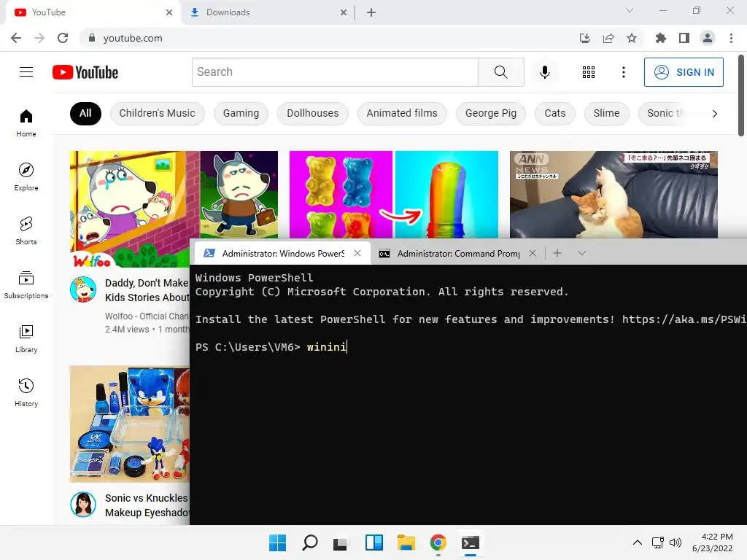Add a new terminal tab
This screenshot has height=560, width=747.
557,253
